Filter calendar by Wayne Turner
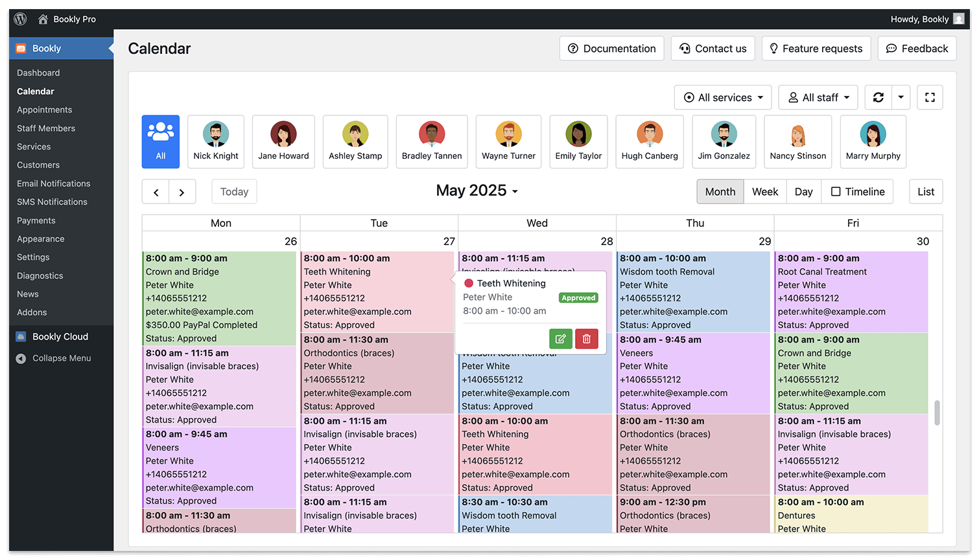The image size is (979, 560). [509, 142]
